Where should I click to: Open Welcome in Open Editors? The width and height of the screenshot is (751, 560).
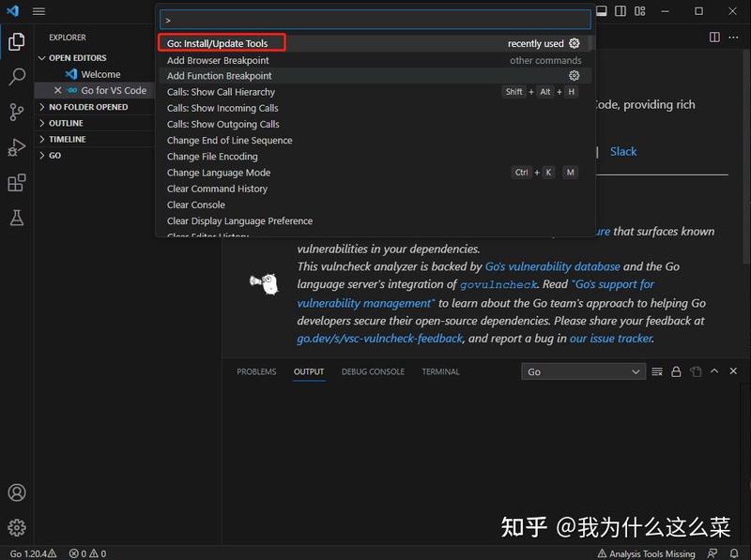click(x=95, y=74)
